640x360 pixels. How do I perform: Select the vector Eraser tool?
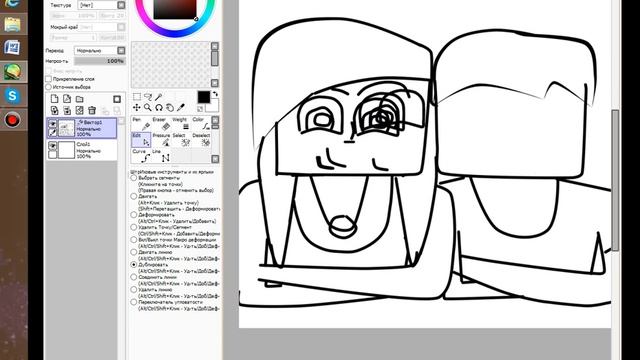(161, 124)
